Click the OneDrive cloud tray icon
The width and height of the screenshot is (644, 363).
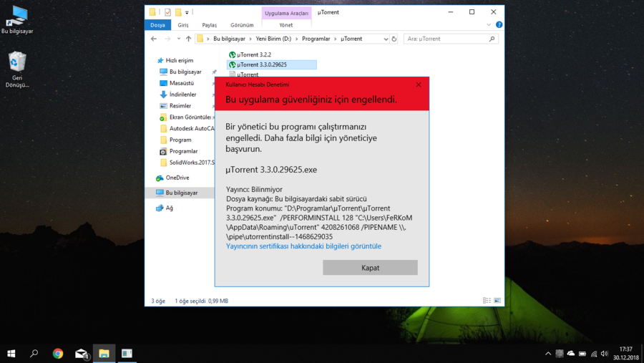coord(571,354)
